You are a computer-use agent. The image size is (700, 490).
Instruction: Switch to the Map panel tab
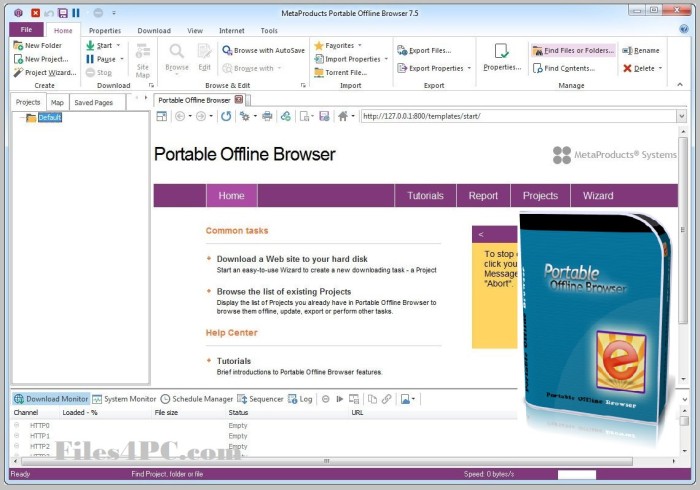click(57, 103)
